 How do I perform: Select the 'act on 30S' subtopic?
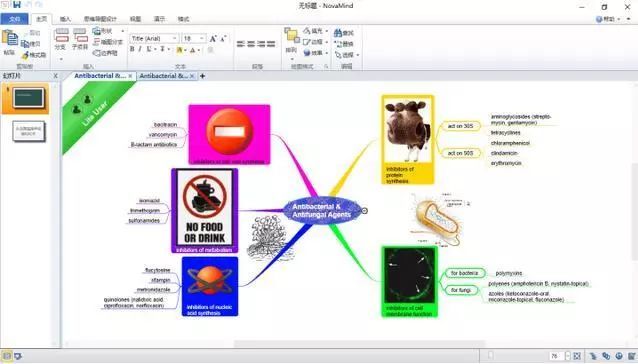click(x=461, y=126)
